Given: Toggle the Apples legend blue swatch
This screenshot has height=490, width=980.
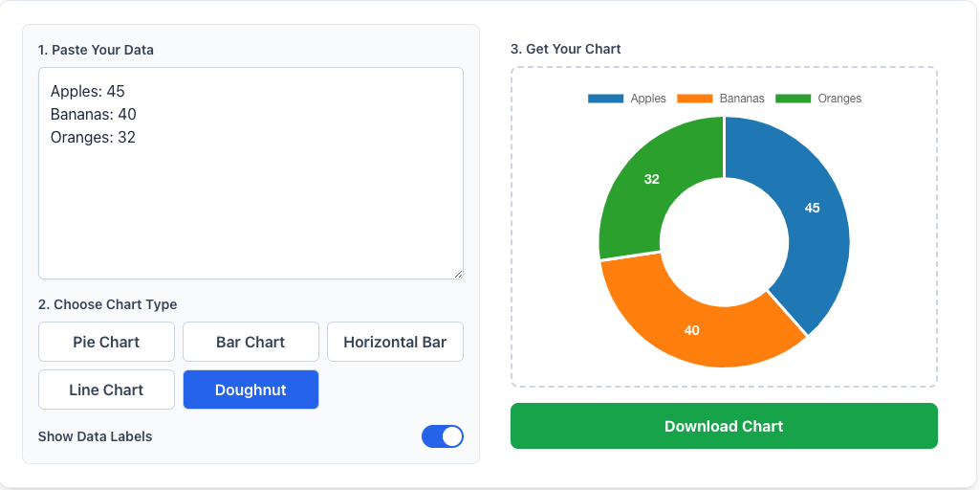Looking at the screenshot, I should (x=605, y=99).
